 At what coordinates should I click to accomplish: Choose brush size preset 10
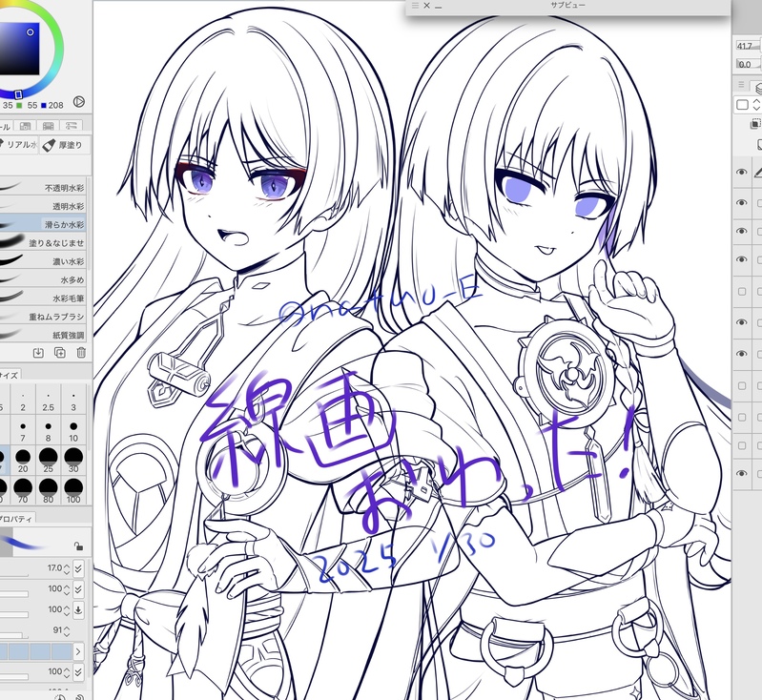tap(73, 431)
